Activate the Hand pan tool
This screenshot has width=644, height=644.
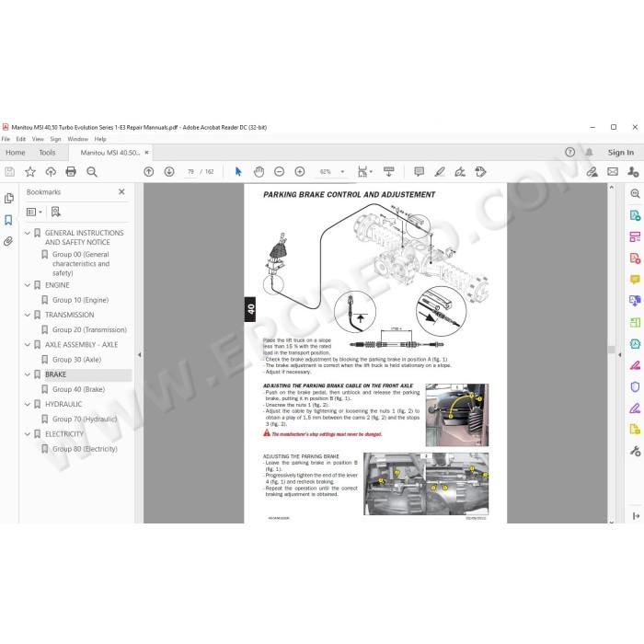(259, 172)
